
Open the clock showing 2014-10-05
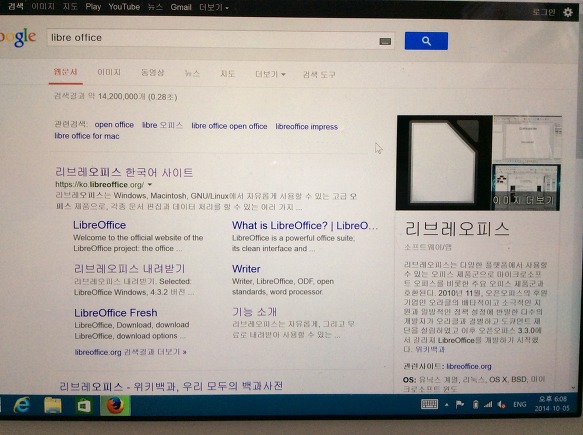(x=552, y=404)
